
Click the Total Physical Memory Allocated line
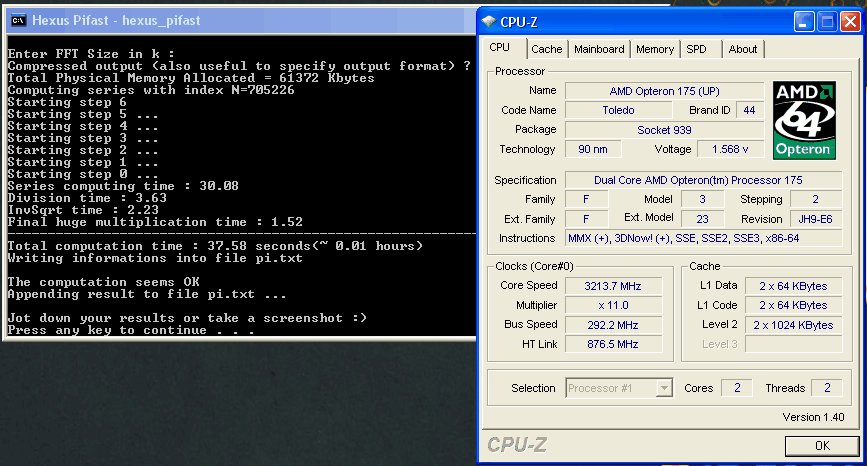[191, 78]
